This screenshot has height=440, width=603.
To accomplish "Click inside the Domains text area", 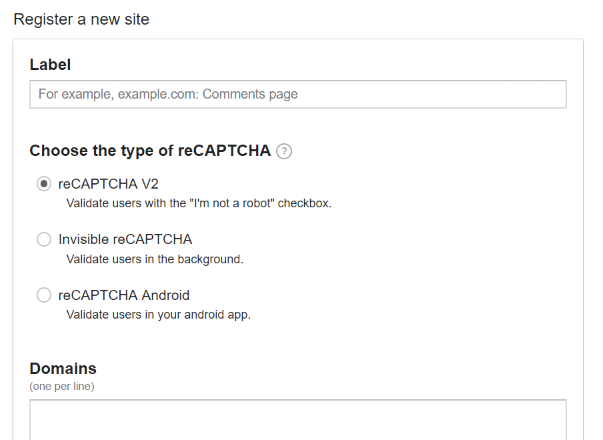I will click(298, 420).
